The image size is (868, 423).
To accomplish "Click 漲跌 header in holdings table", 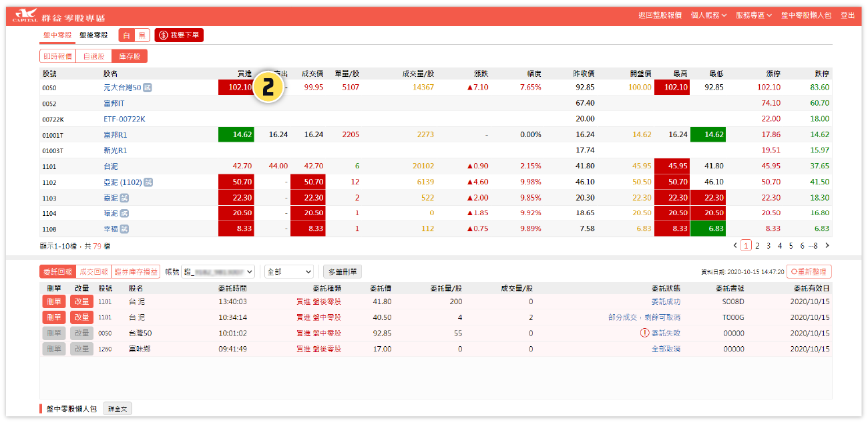I will tap(481, 74).
